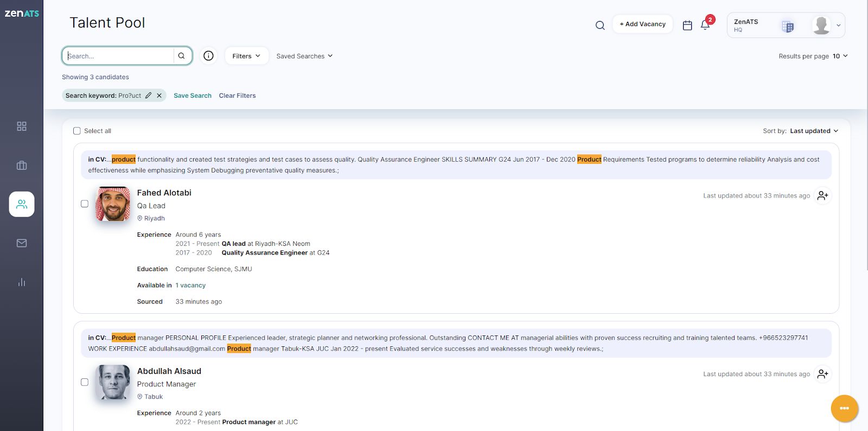Open the search info icon
868x431 pixels.
pyautogui.click(x=208, y=56)
